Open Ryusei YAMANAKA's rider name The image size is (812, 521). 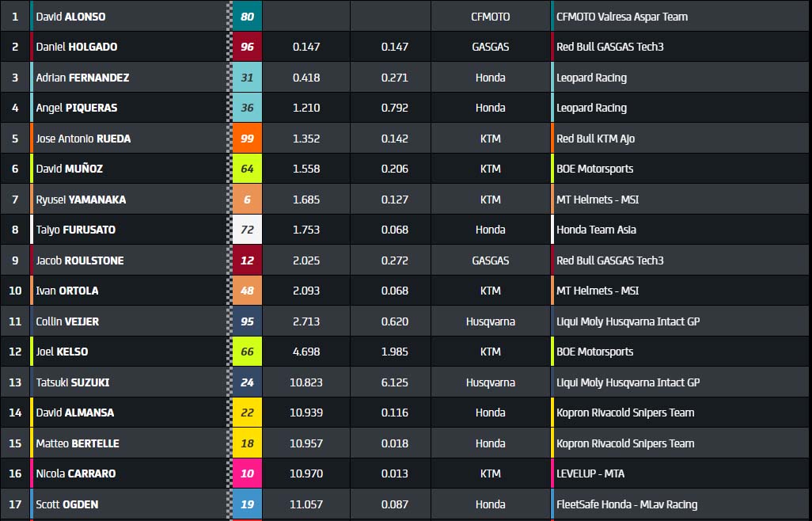pyautogui.click(x=81, y=200)
